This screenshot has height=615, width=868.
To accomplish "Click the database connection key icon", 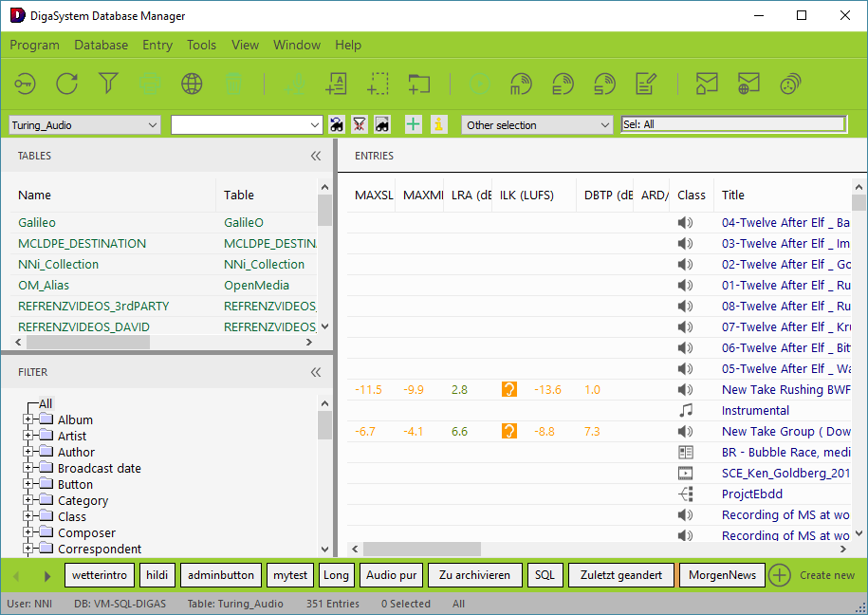I will point(24,84).
